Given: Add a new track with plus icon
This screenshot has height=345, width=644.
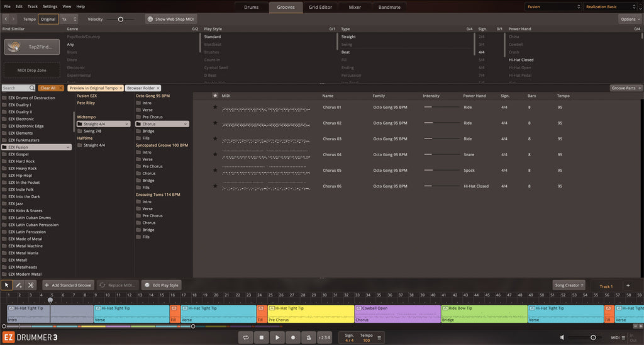Looking at the screenshot, I should [x=628, y=286].
